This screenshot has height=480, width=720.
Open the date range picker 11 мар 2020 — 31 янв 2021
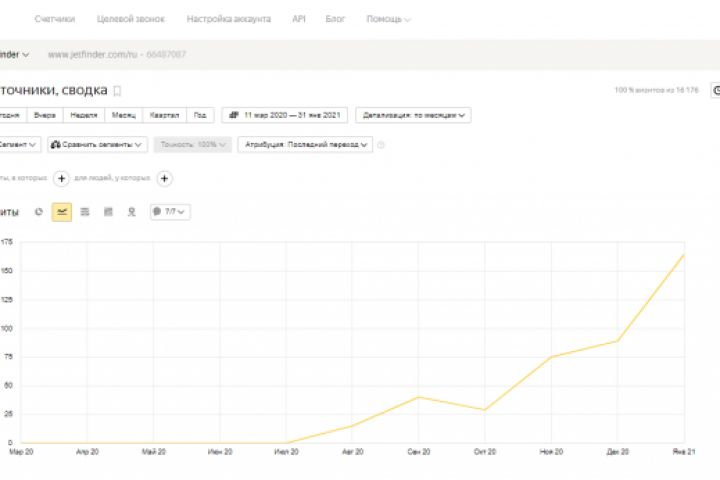click(284, 115)
